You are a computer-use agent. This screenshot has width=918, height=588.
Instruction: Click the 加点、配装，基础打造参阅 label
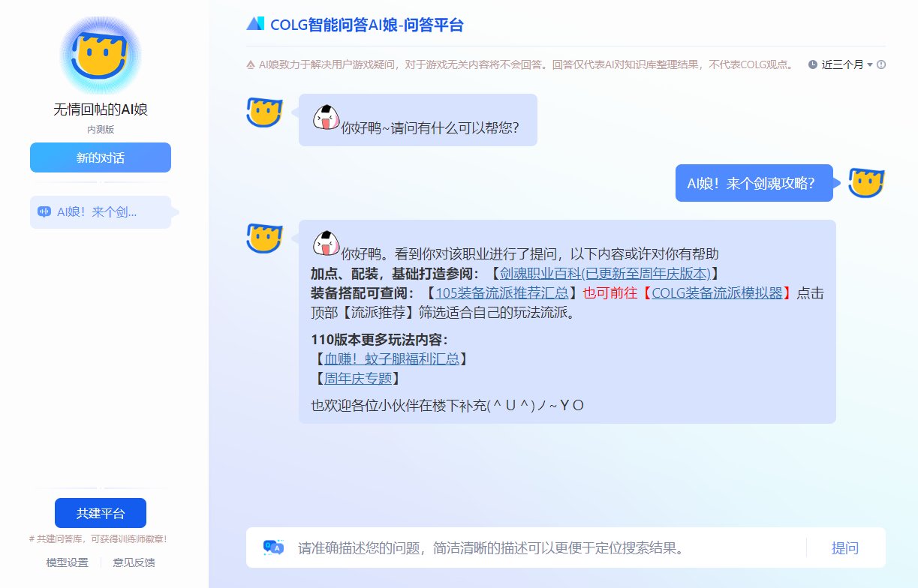point(396,274)
